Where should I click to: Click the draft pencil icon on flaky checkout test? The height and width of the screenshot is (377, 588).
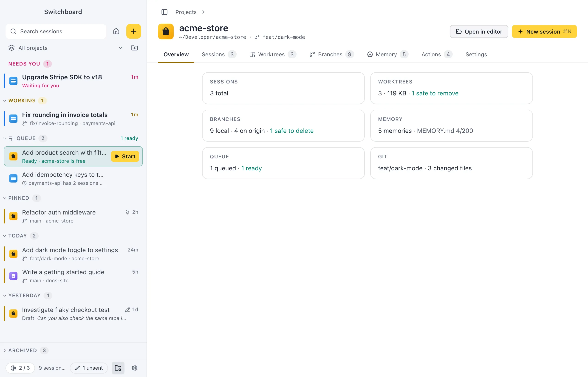click(x=127, y=310)
